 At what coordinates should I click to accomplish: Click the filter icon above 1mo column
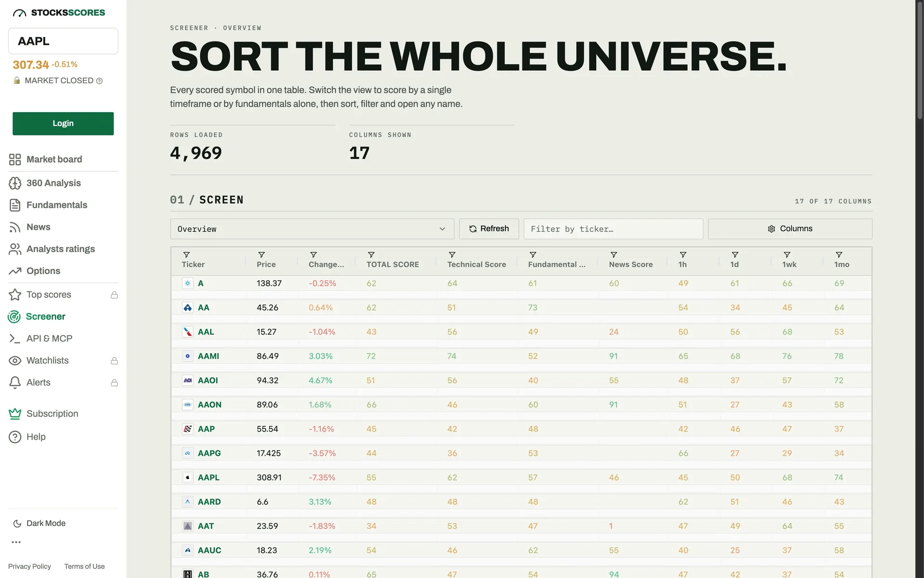[x=839, y=255]
